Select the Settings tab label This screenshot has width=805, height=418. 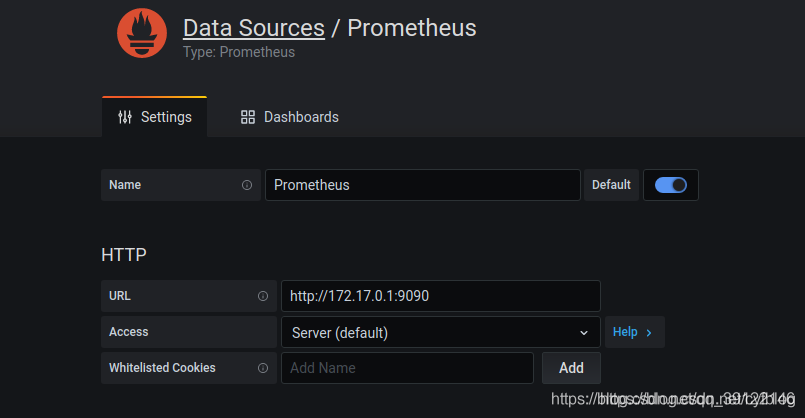tap(166, 117)
